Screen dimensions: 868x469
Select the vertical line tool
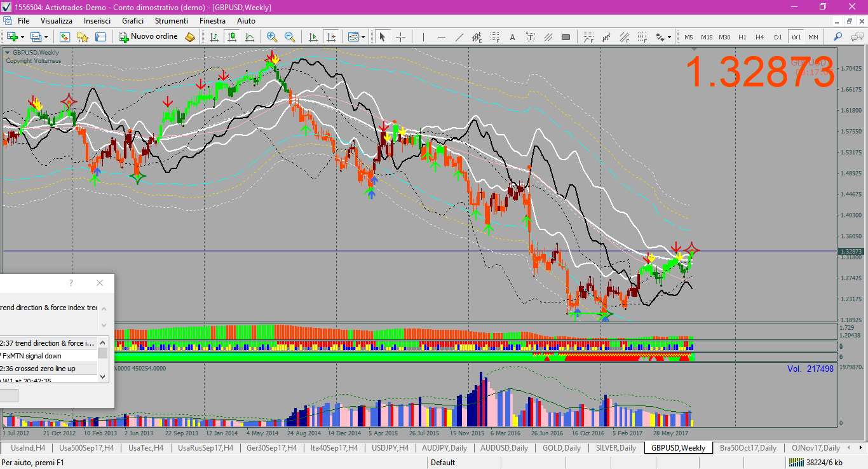tap(423, 37)
